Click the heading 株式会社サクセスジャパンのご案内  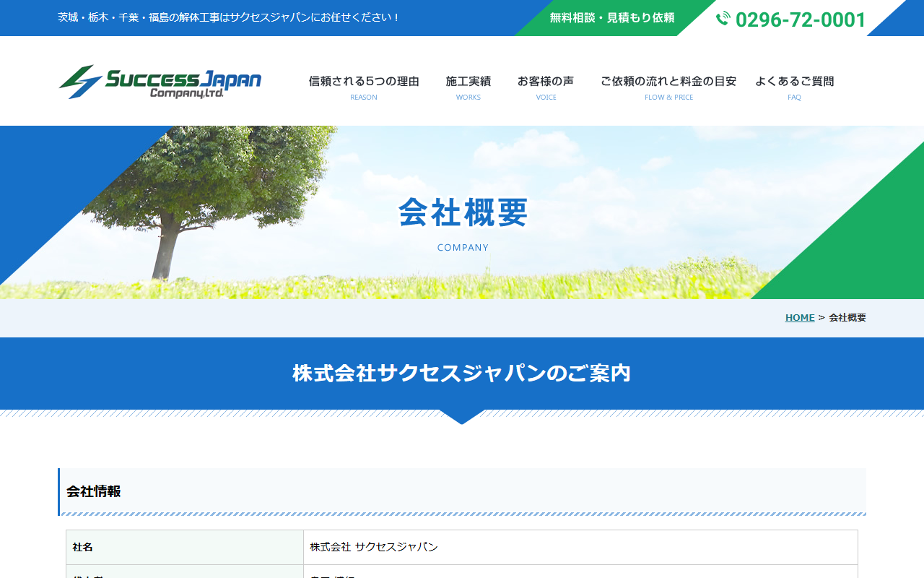(x=462, y=374)
